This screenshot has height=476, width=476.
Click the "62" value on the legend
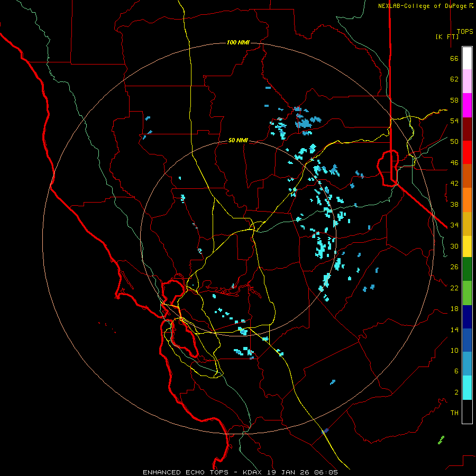pyautogui.click(x=454, y=79)
